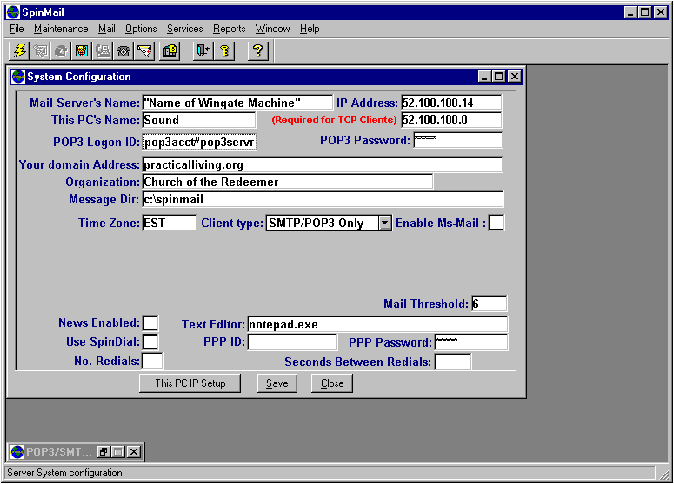
Task: Click the envelope mail toolbar icon
Action: coord(143,51)
